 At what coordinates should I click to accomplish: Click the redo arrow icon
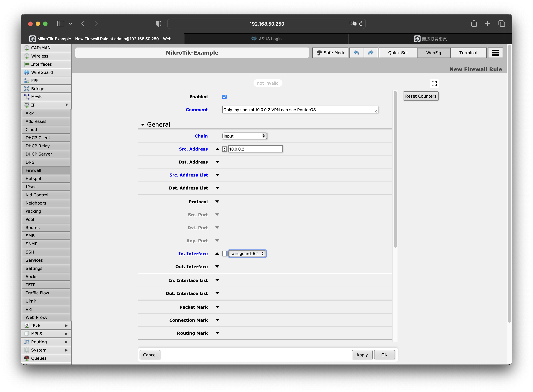coord(370,53)
